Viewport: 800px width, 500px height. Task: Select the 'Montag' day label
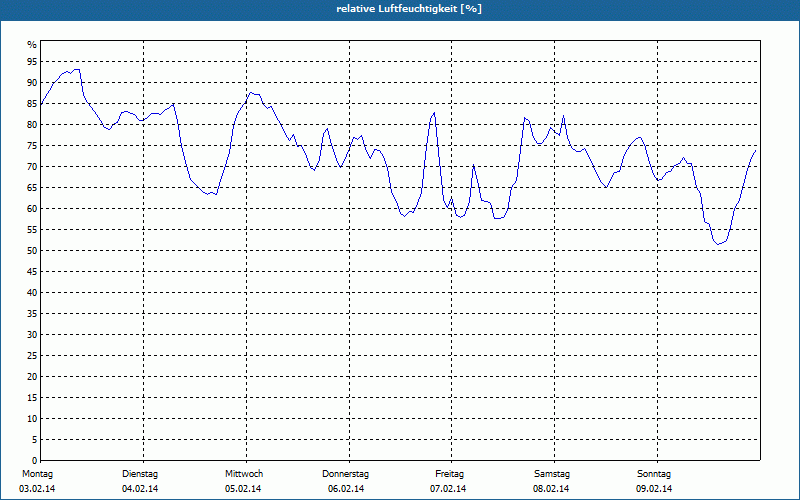point(37,474)
